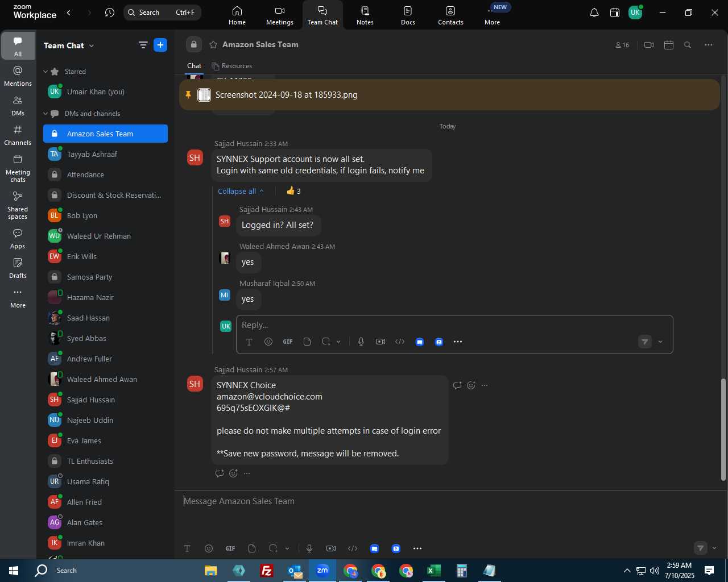Switch to the Resources tab in channel
The width and height of the screenshot is (728, 582).
coord(231,66)
